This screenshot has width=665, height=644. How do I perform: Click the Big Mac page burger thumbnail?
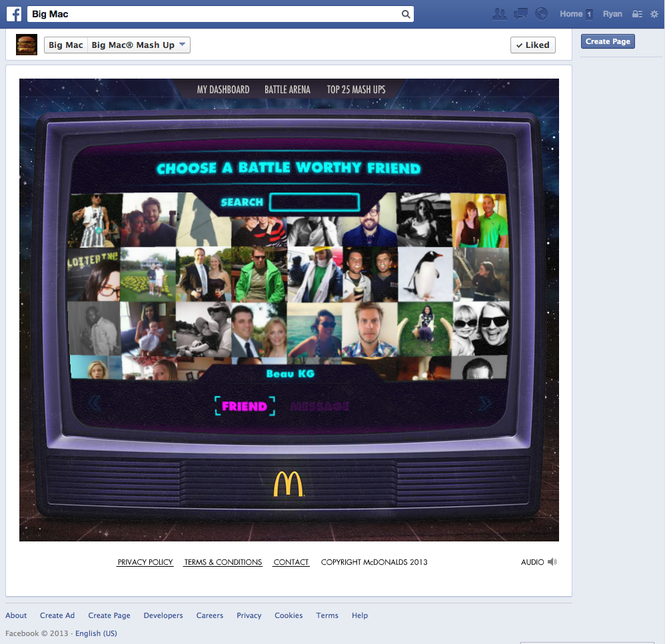27,45
